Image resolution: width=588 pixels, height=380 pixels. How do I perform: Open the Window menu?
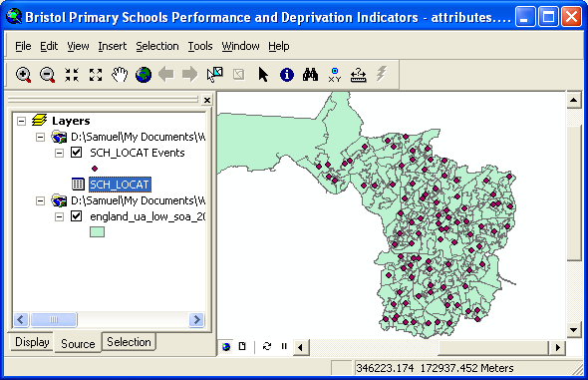coord(240,46)
